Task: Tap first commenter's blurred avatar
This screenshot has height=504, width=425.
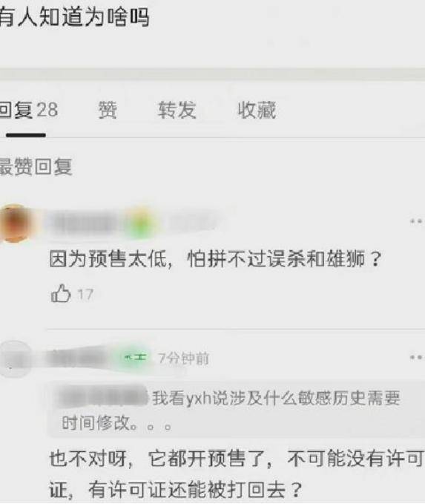Action: (14, 223)
